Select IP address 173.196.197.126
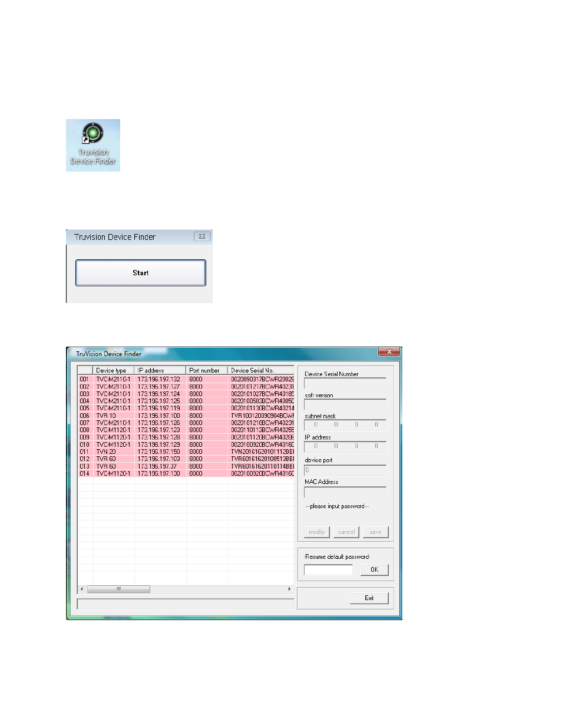 coord(159,423)
